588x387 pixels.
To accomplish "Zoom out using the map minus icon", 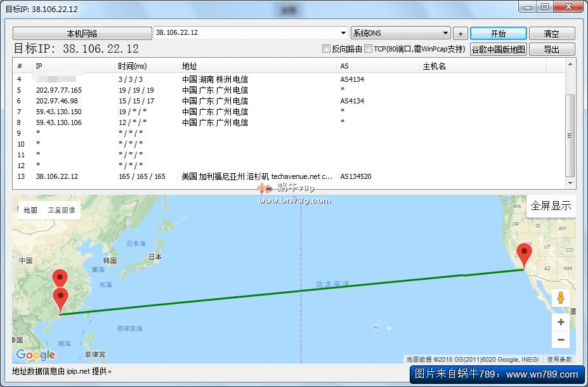I will click(561, 340).
